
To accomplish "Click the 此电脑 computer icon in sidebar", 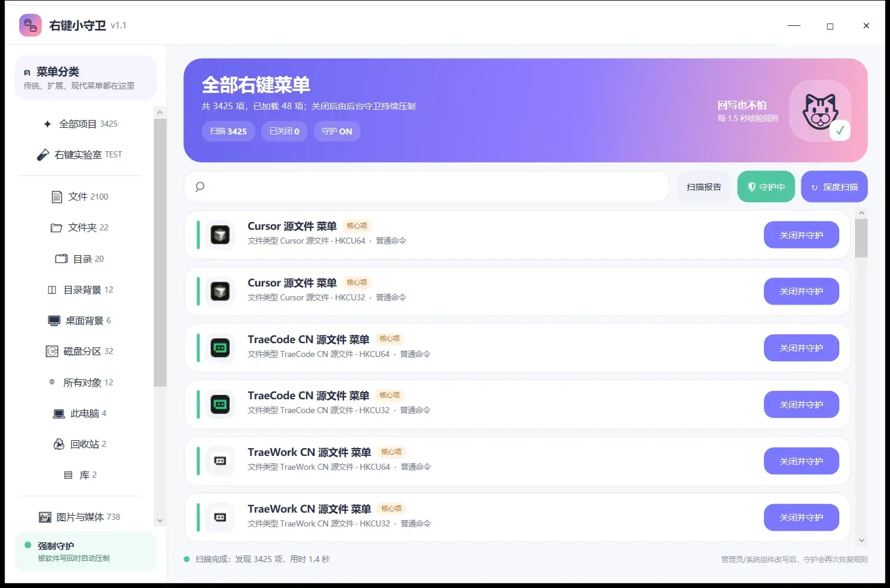I will (x=59, y=414).
